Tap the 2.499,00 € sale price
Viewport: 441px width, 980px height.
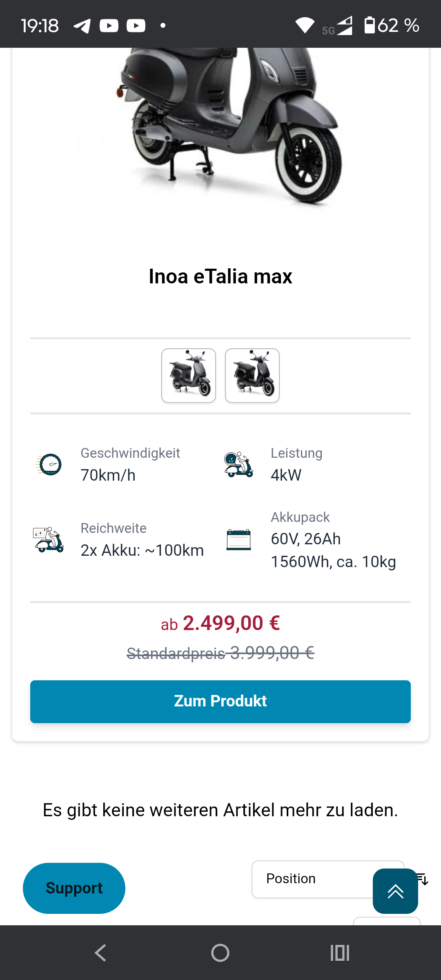[x=231, y=624]
